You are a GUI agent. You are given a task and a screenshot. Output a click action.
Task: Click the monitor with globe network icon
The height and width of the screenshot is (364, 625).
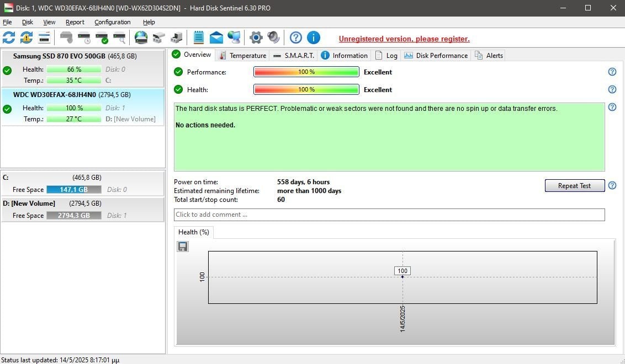(234, 38)
